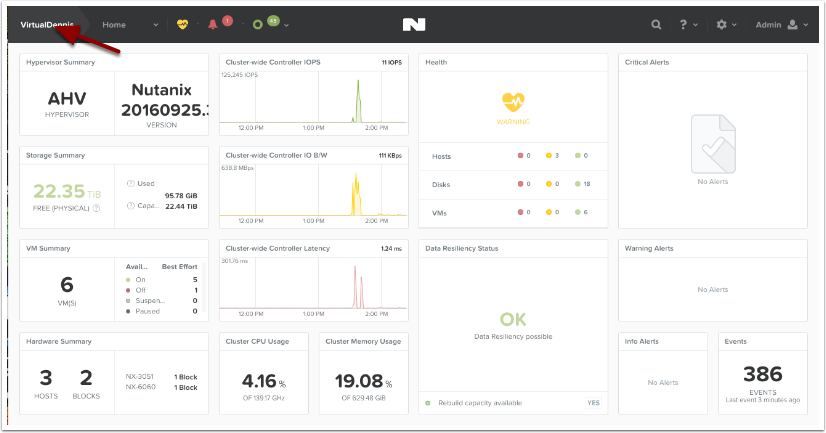Open search with magnifier icon
This screenshot has width=826, height=433.
pos(656,24)
